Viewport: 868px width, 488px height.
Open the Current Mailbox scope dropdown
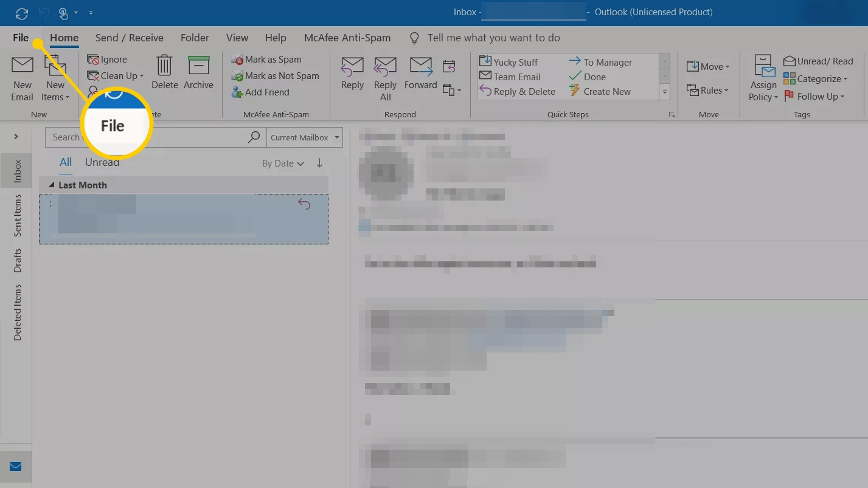point(305,137)
